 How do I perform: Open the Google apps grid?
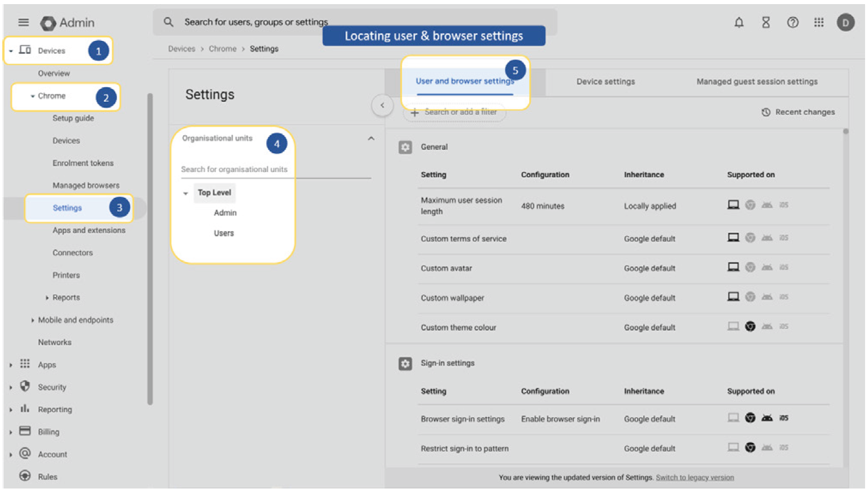click(819, 22)
